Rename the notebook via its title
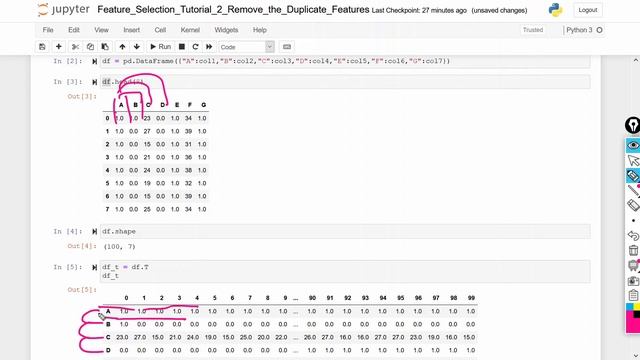Image resolution: width=640 pixels, height=360 pixels. coord(233,10)
